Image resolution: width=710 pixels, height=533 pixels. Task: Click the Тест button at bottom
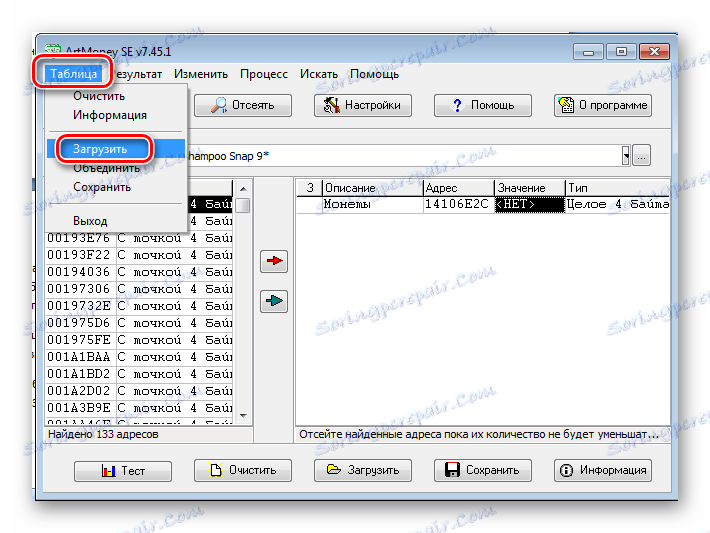click(x=123, y=471)
